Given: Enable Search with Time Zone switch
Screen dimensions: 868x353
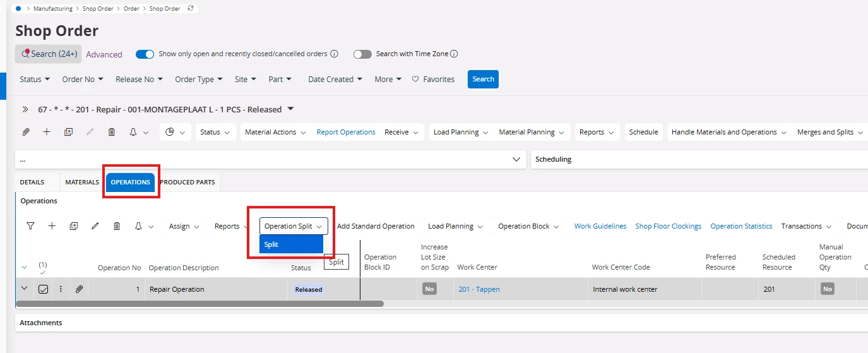Looking at the screenshot, I should click(x=362, y=54).
